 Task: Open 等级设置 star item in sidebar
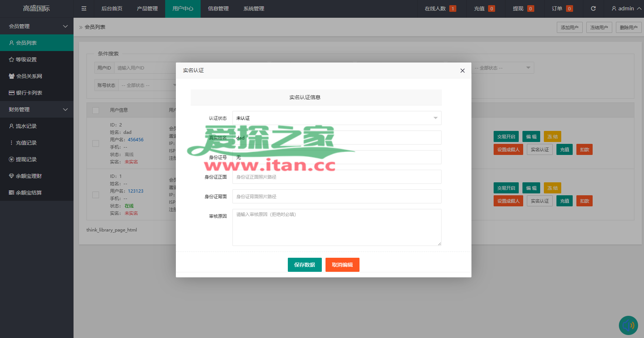pyautogui.click(x=26, y=60)
